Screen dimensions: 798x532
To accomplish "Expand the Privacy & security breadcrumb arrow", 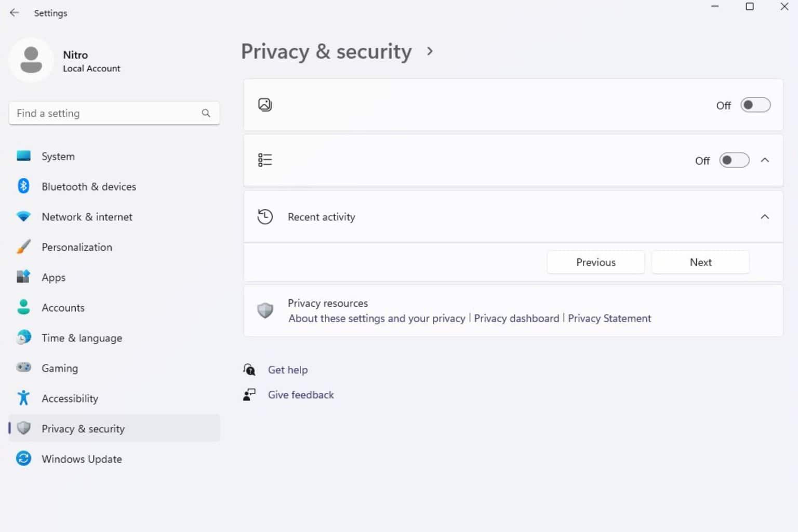I will click(430, 51).
